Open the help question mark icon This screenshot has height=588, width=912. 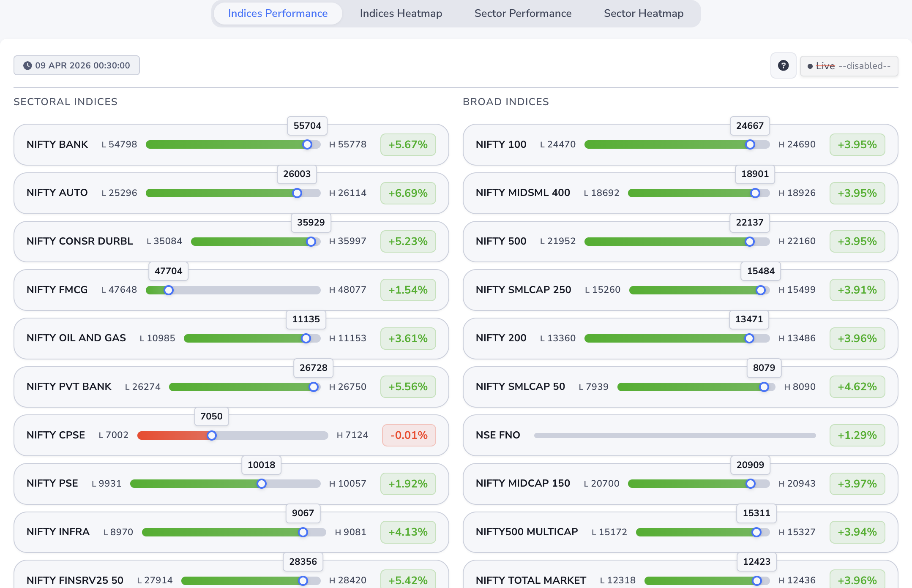tap(783, 65)
